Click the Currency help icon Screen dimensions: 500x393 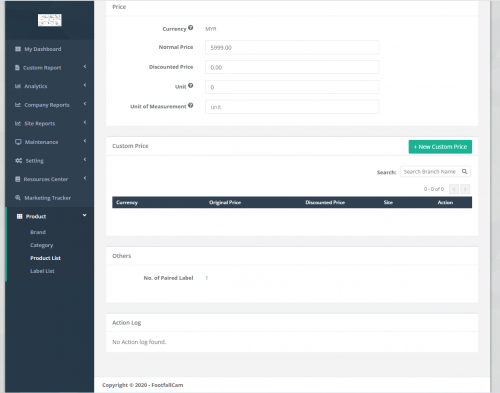[190, 28]
